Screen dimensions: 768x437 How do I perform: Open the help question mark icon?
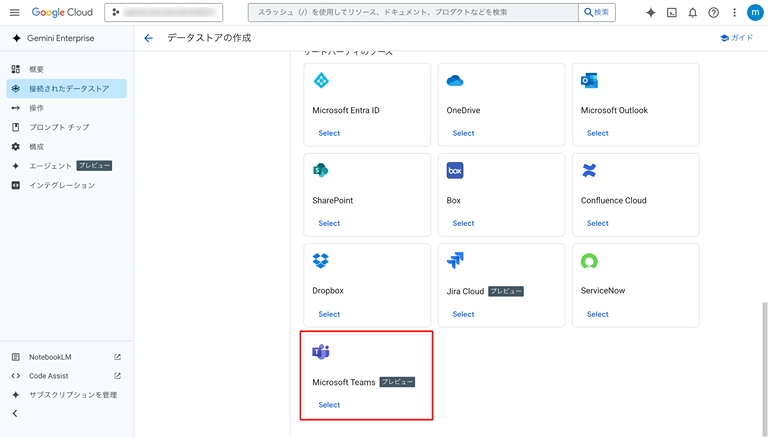click(713, 13)
